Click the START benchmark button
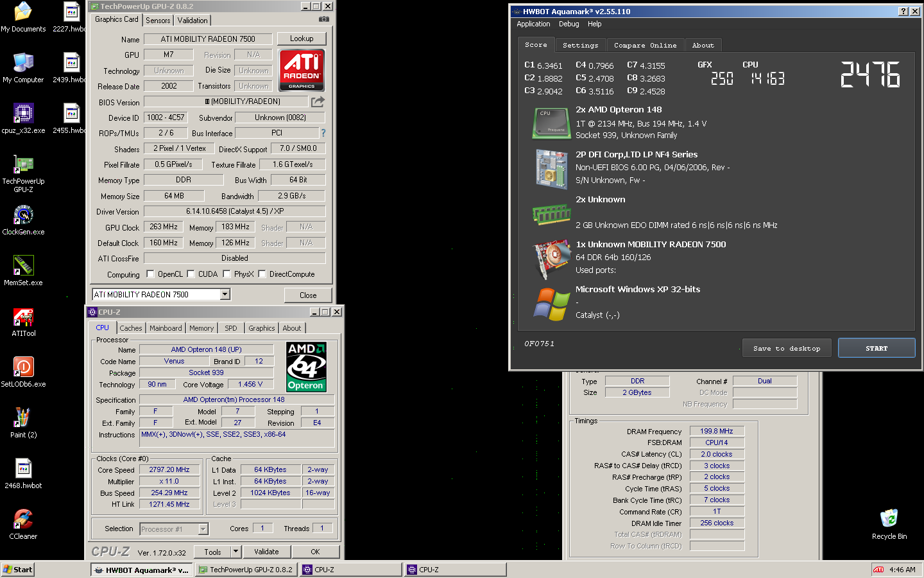Screen dimensions: 924x578 click(x=877, y=348)
